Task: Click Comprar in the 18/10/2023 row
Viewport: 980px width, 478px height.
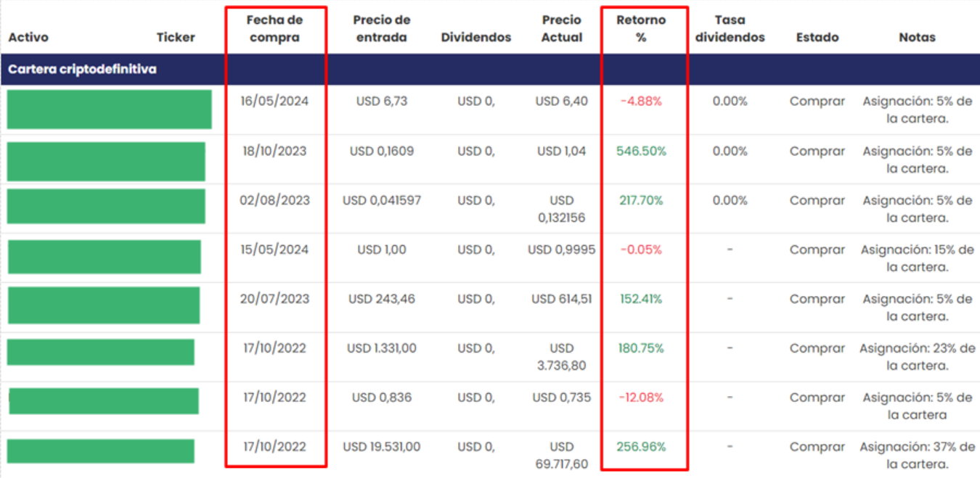Action: [x=817, y=151]
